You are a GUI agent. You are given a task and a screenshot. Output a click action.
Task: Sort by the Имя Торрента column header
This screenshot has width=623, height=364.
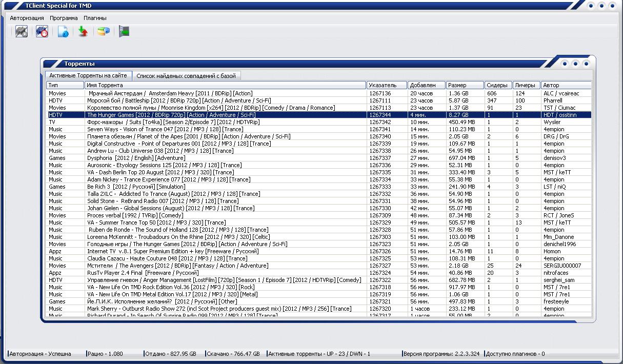point(226,85)
